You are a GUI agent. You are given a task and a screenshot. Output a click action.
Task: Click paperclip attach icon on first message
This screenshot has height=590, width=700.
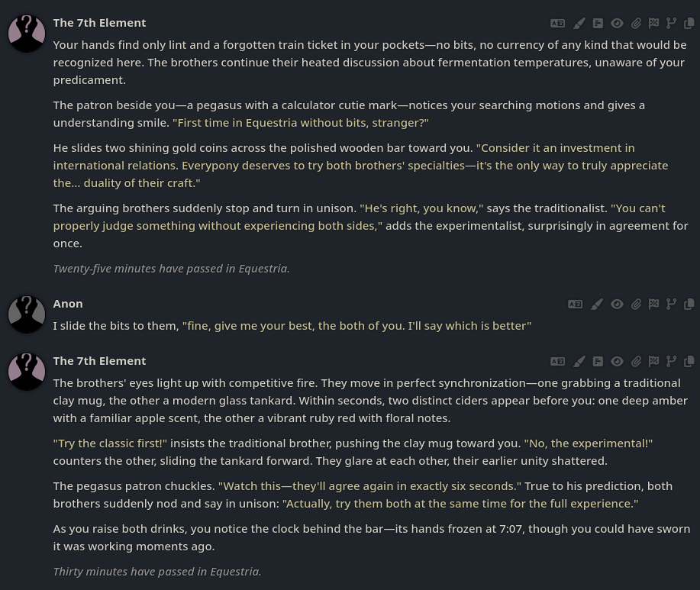pos(636,24)
